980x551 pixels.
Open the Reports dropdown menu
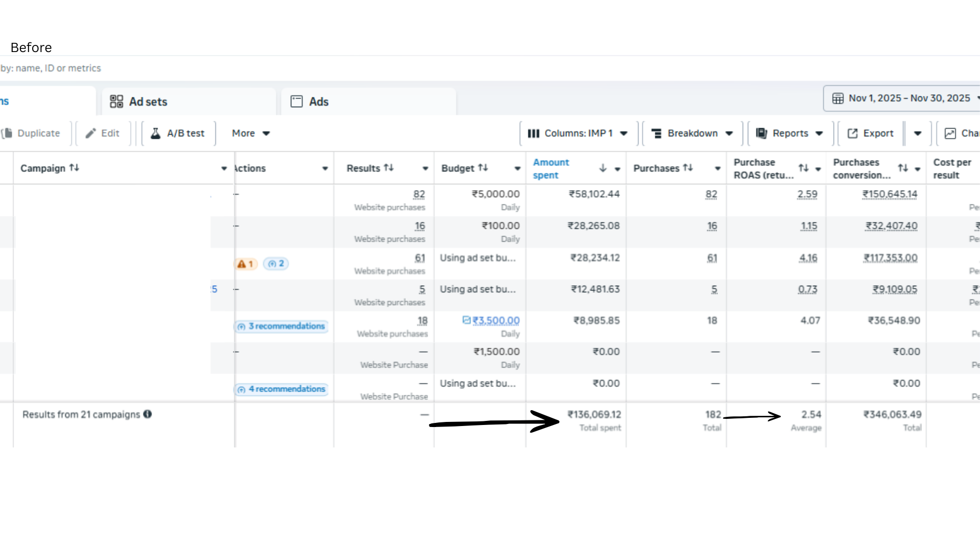[x=790, y=133]
